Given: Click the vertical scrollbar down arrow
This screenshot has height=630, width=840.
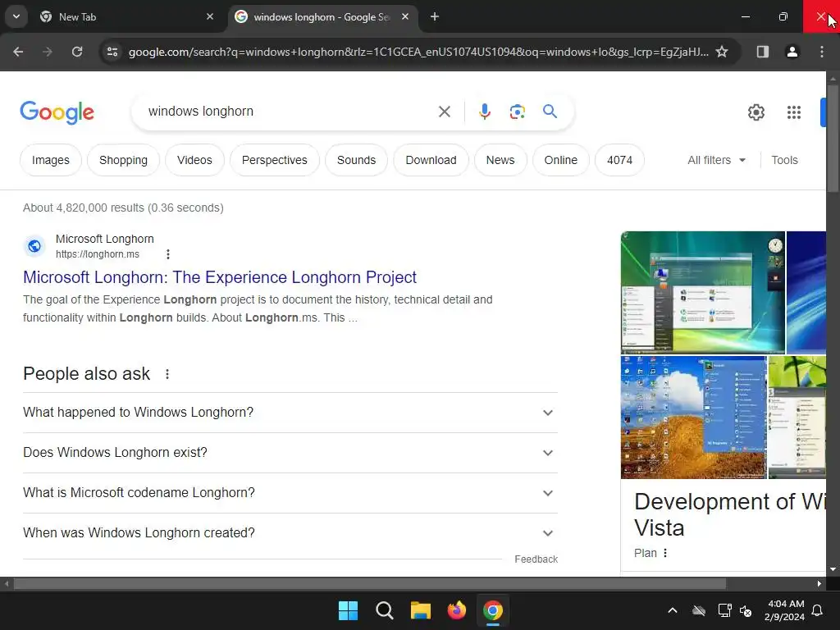Looking at the screenshot, I should 833,569.
